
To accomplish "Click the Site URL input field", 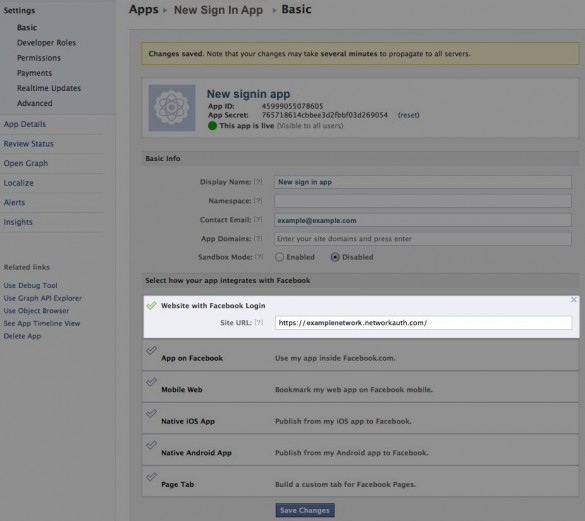I will [423, 323].
